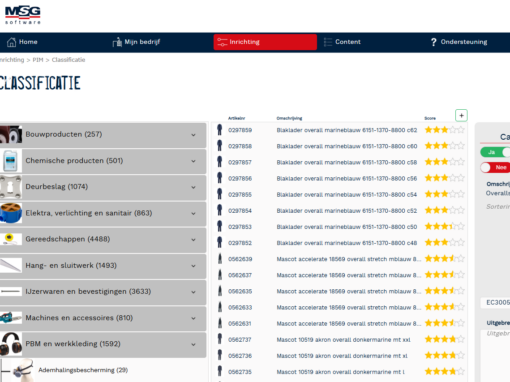Click the green plus add button

pyautogui.click(x=461, y=115)
